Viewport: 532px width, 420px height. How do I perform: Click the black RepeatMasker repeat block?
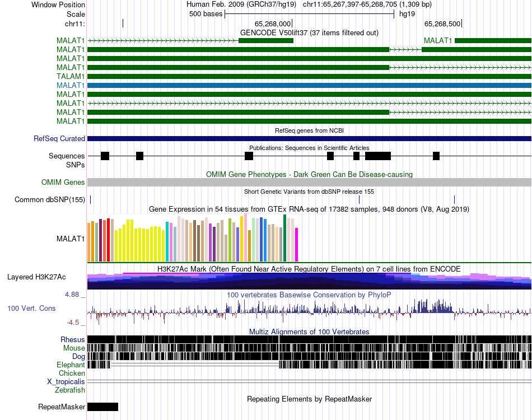point(103,407)
